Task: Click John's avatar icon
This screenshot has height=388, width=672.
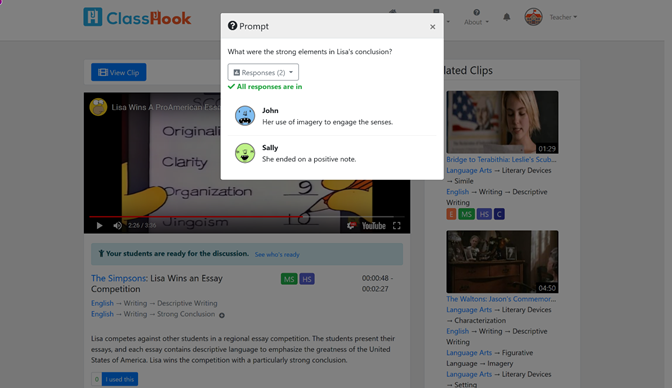Action: click(x=245, y=116)
